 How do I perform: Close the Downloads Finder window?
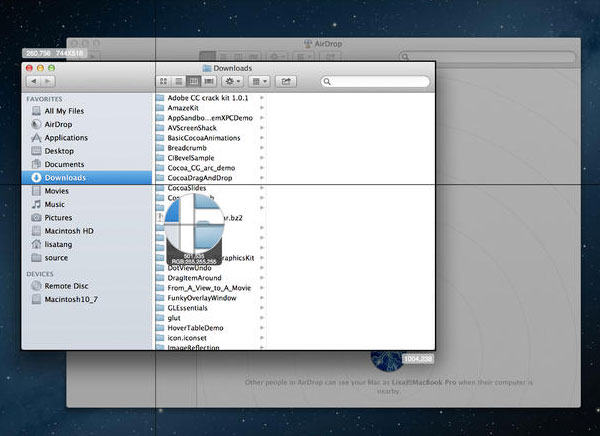pos(29,68)
